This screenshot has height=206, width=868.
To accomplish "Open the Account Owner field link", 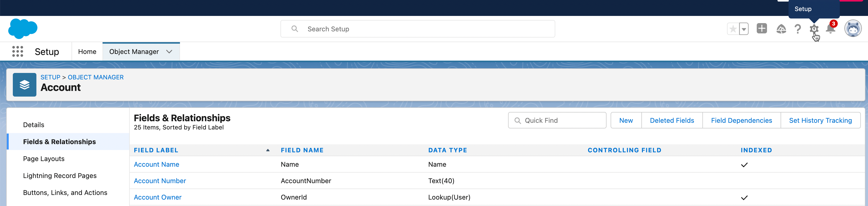I will pos(157,197).
